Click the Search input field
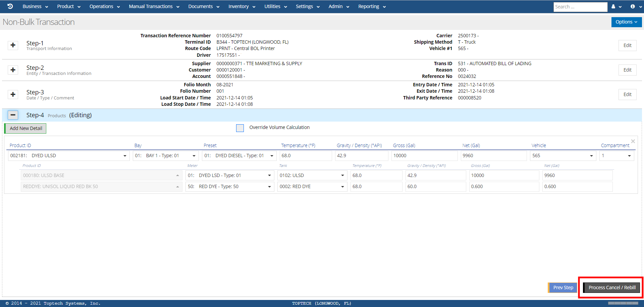644x307 pixels. coord(580,7)
